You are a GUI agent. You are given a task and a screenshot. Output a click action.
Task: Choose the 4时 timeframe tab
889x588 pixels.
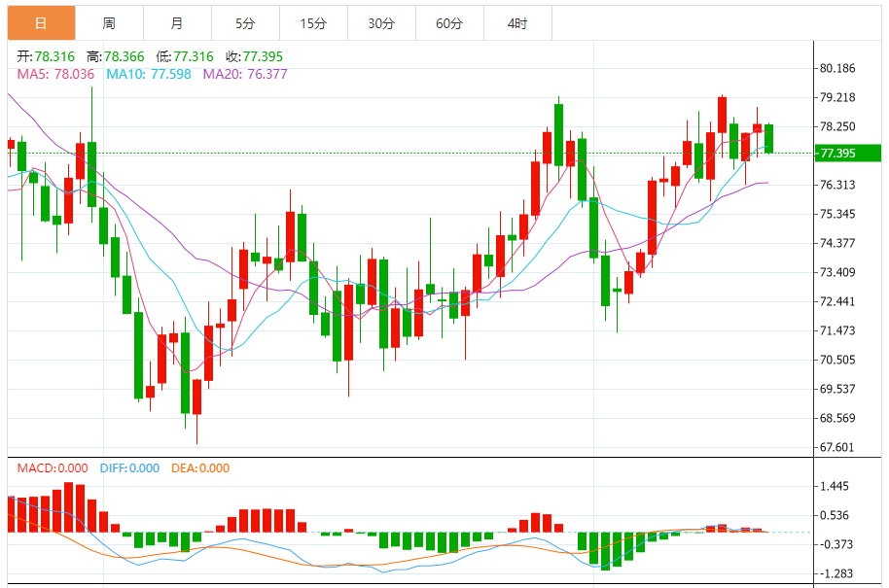[517, 23]
